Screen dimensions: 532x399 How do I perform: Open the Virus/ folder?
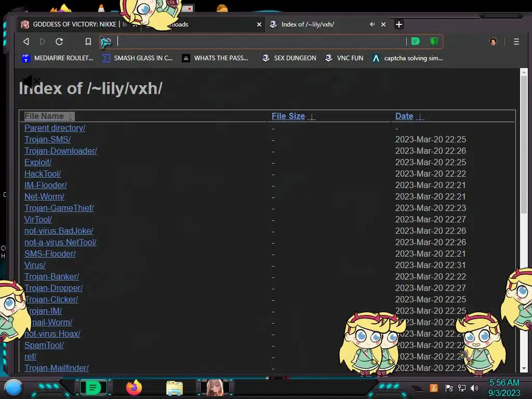pos(35,265)
